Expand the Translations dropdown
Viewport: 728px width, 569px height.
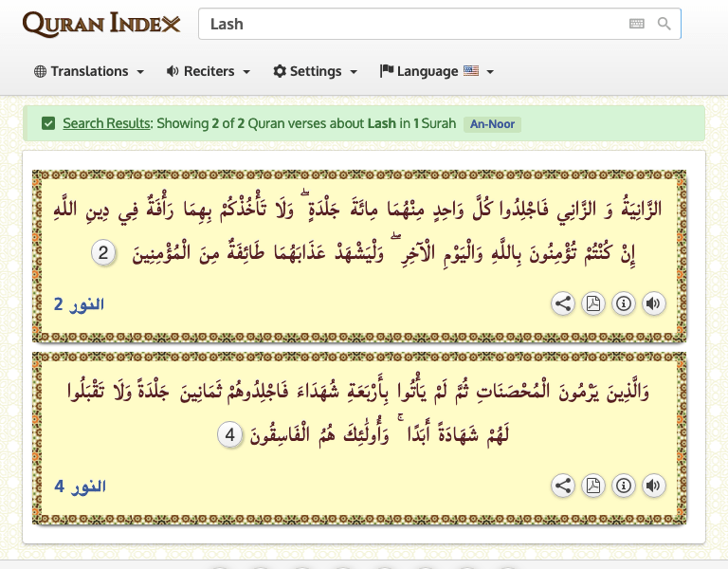click(89, 71)
